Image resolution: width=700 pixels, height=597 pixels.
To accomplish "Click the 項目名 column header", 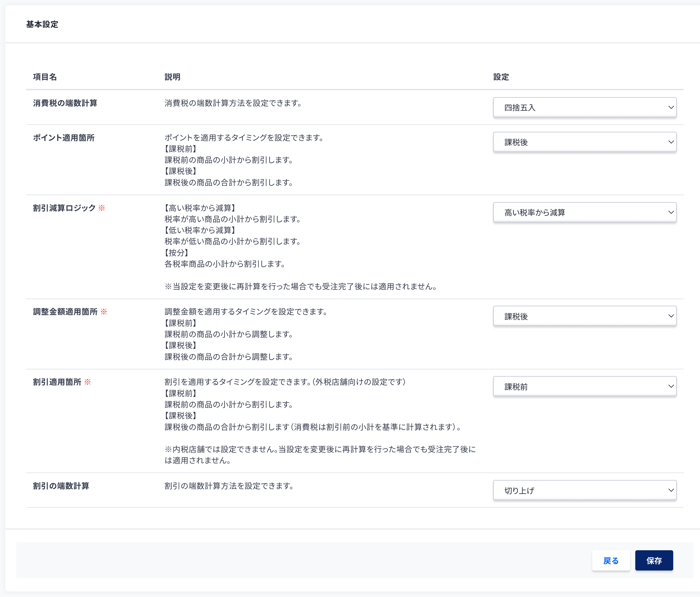I will pos(45,77).
